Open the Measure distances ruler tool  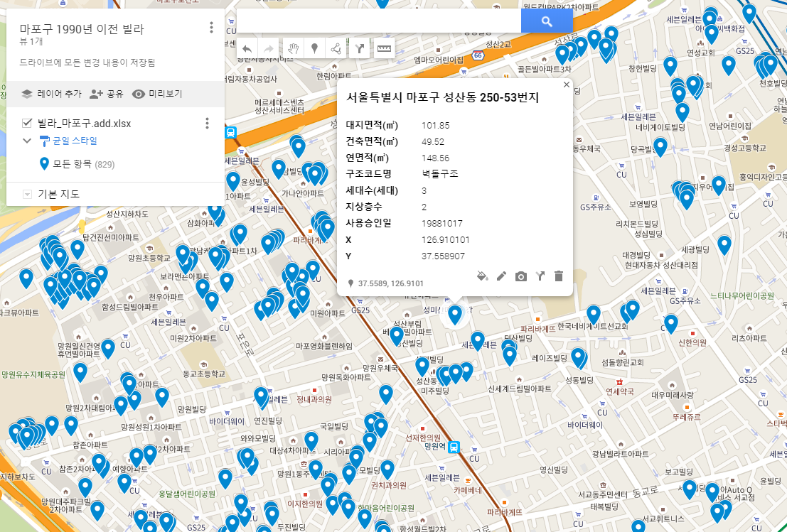pos(383,48)
